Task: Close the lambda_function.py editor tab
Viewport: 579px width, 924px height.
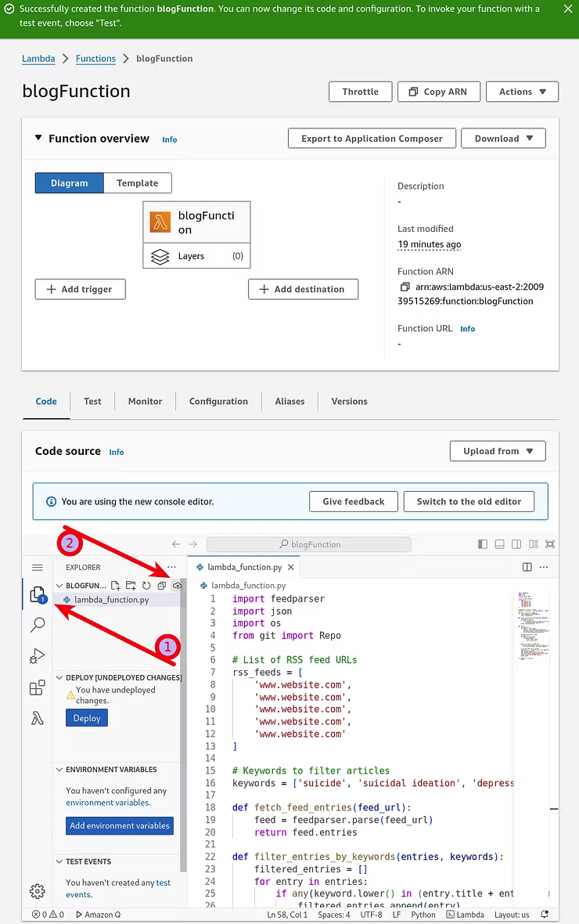Action: (x=290, y=568)
